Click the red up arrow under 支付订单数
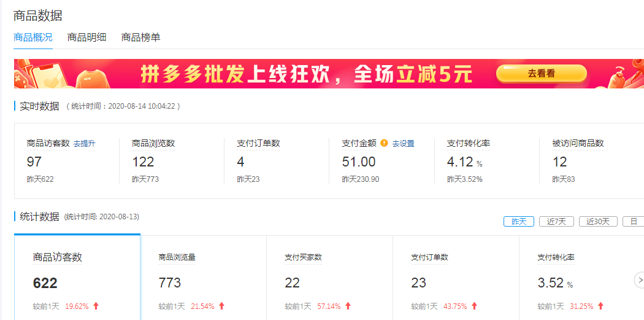Viewport: 644px width, 320px height. (x=474, y=306)
